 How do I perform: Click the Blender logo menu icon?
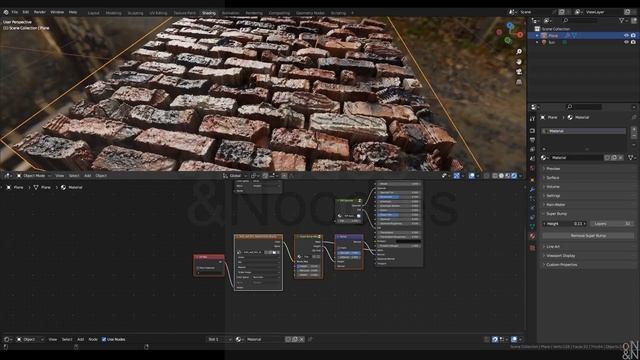[6, 12]
